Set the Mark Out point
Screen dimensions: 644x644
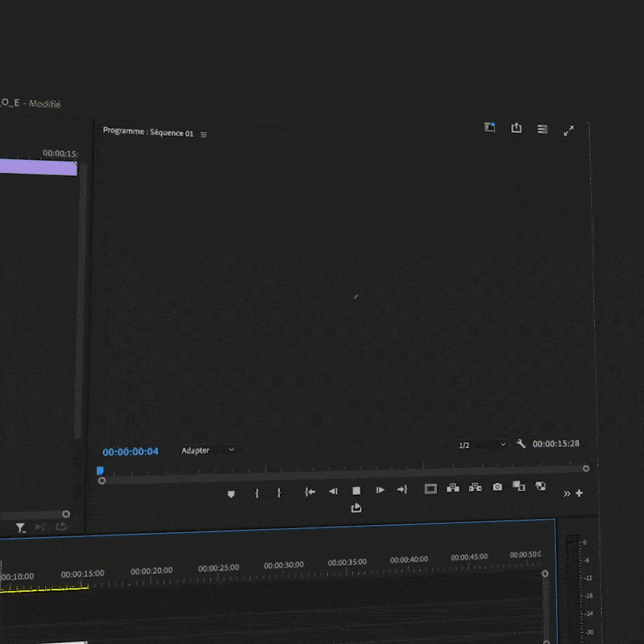(x=279, y=493)
